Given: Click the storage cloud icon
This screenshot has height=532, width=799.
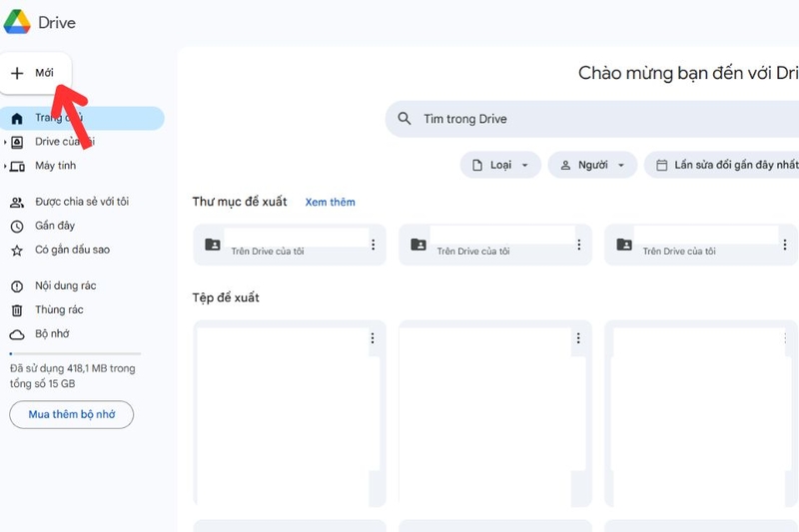Looking at the screenshot, I should (17, 334).
